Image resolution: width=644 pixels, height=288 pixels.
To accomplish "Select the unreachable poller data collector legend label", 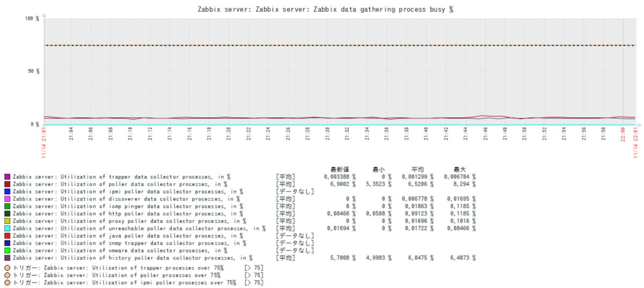I will point(140,228).
